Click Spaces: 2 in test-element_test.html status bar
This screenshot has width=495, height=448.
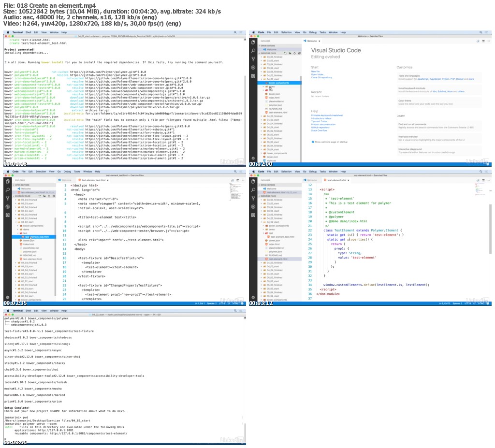[212, 303]
